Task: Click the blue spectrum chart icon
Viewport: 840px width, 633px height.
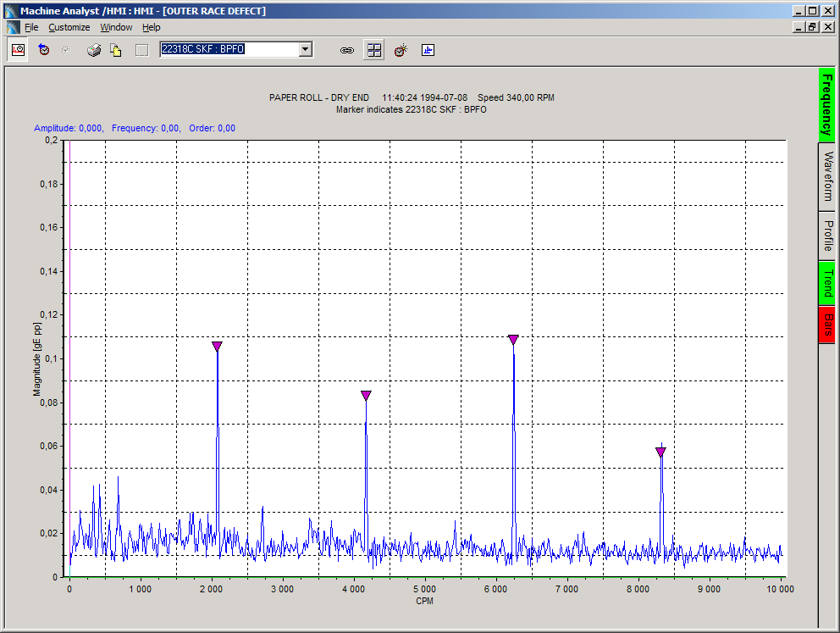Action: point(428,50)
